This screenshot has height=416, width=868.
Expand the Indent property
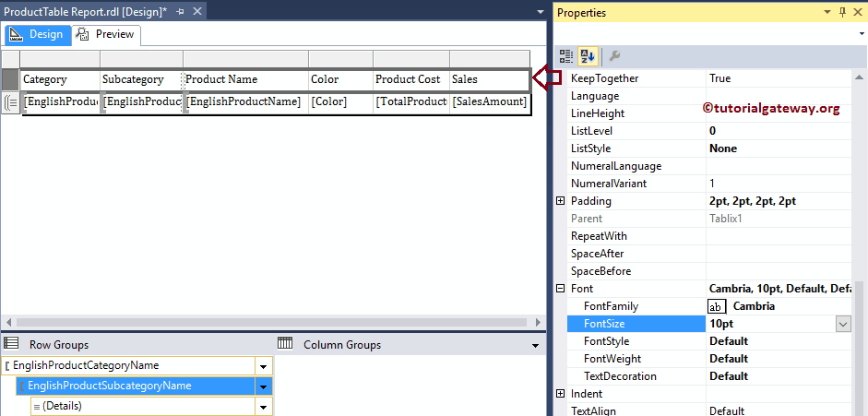pos(561,394)
